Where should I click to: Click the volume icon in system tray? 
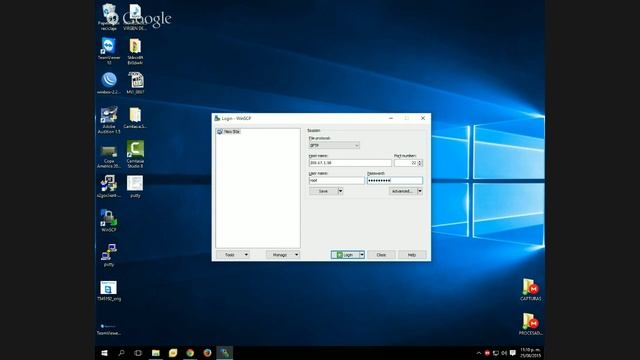pyautogui.click(x=504, y=353)
